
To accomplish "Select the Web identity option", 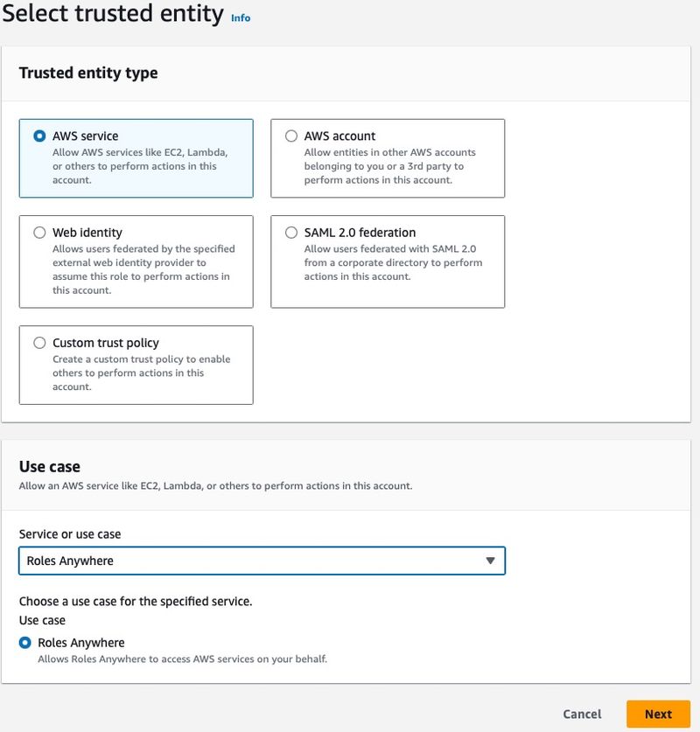I will 39,233.
